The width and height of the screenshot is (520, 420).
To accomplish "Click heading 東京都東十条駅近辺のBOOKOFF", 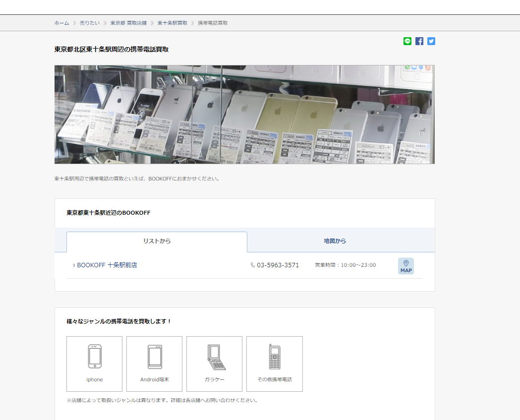I will coord(109,213).
